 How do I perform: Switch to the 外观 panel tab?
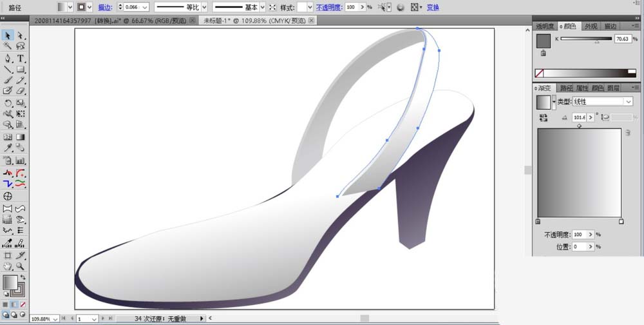coord(591,26)
